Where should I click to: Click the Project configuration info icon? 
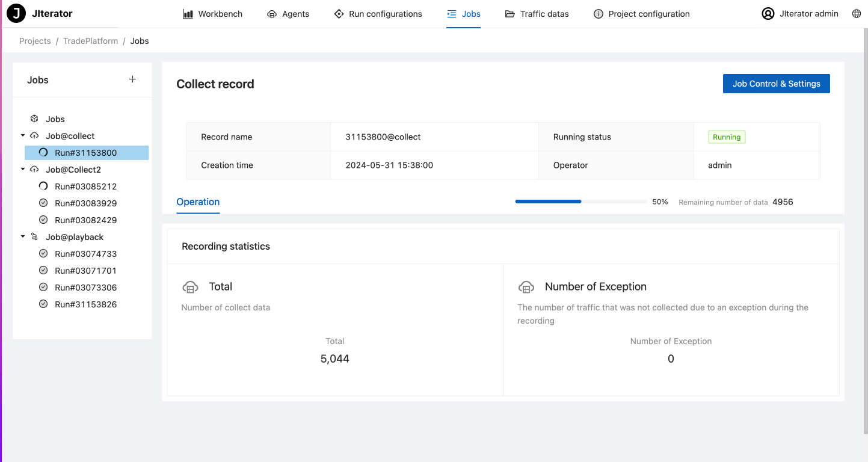point(598,14)
